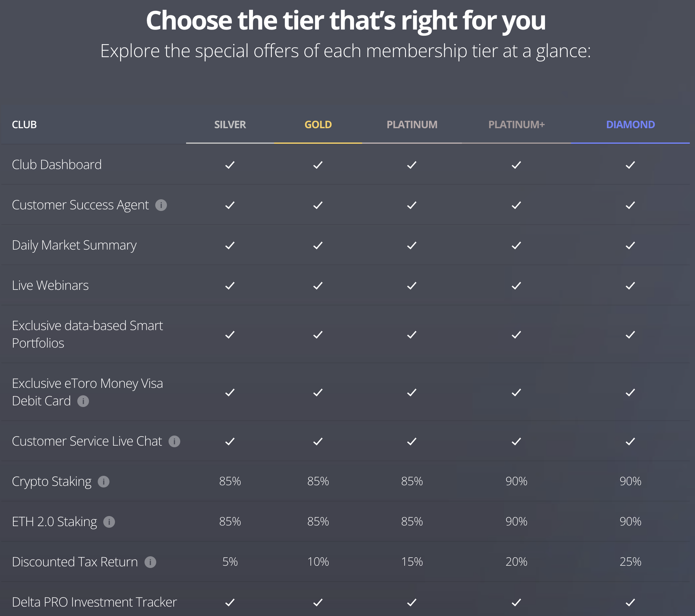Select the GOLD tier column header

click(318, 125)
